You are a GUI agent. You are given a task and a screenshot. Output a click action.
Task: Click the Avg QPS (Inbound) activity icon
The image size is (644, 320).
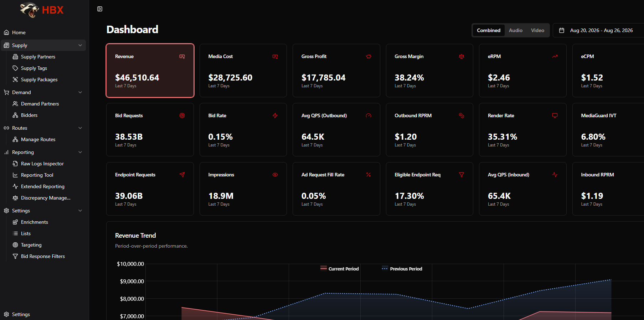coord(555,175)
